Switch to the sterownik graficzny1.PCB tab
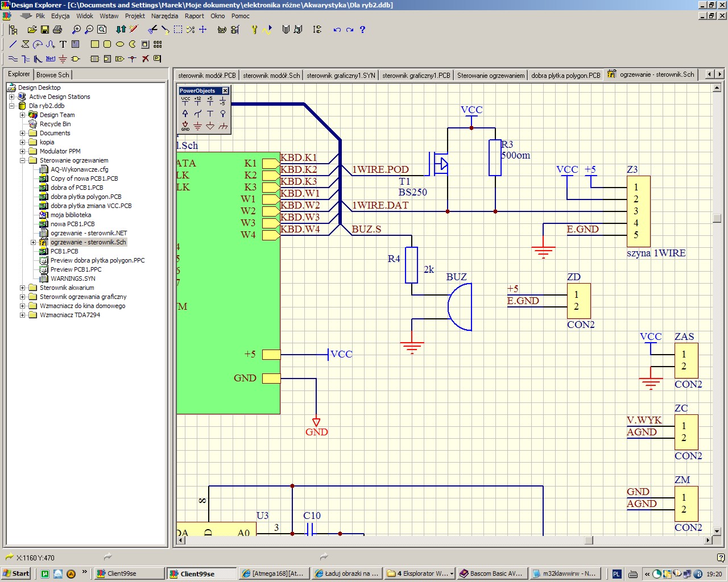Image resolution: width=728 pixels, height=582 pixels. point(416,75)
